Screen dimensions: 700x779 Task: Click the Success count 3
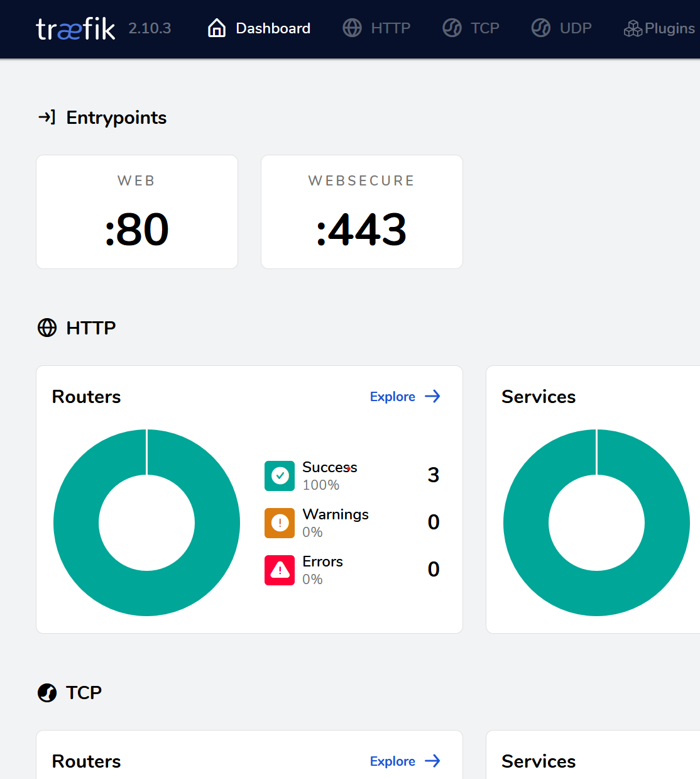point(434,475)
